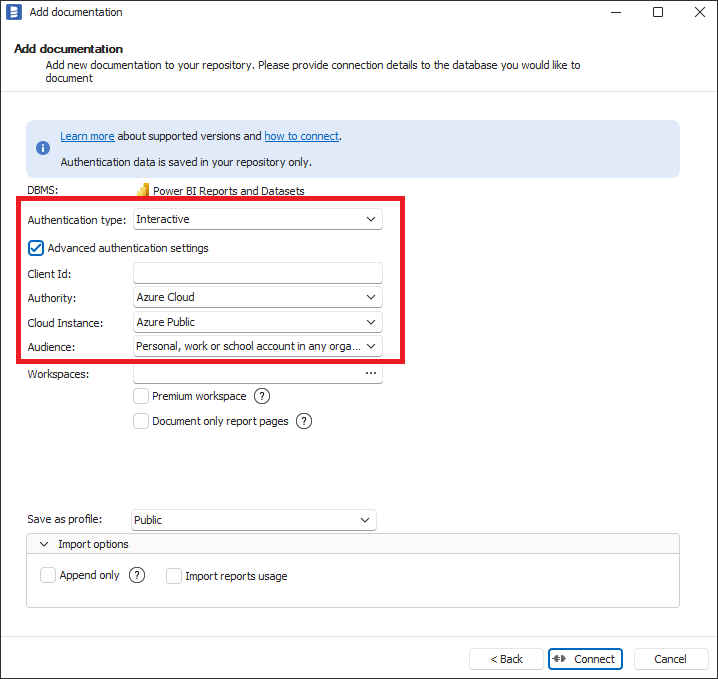
Task: Click the Premium workspace help icon
Action: pos(263,397)
